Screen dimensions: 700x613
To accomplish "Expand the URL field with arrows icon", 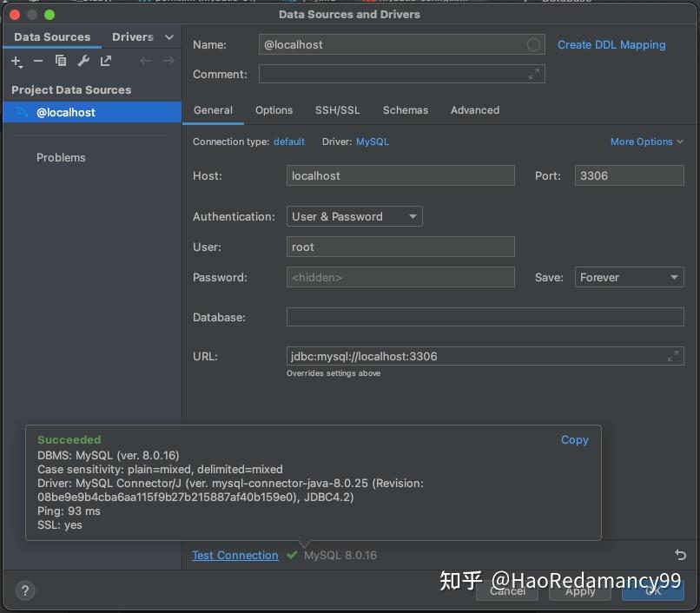I will 673,356.
